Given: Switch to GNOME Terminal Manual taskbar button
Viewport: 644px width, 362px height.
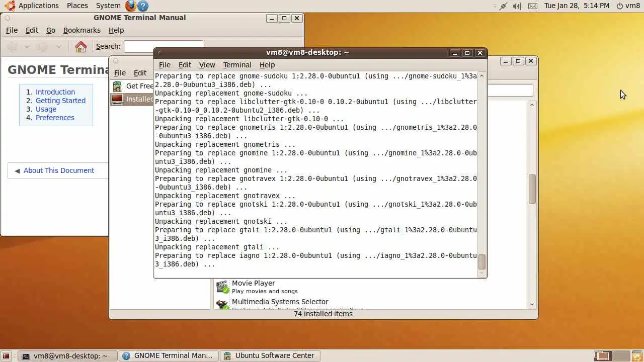Looking at the screenshot, I should [x=169, y=356].
